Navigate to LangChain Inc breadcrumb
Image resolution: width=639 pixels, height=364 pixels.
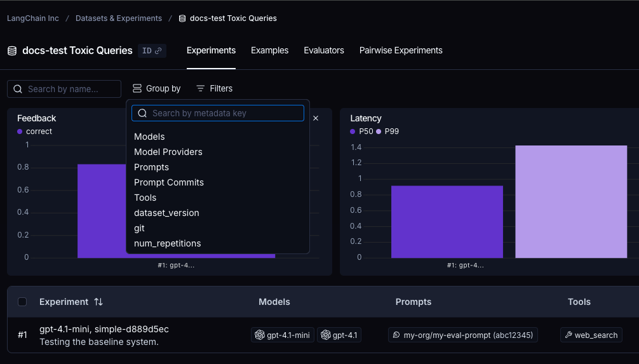click(32, 18)
